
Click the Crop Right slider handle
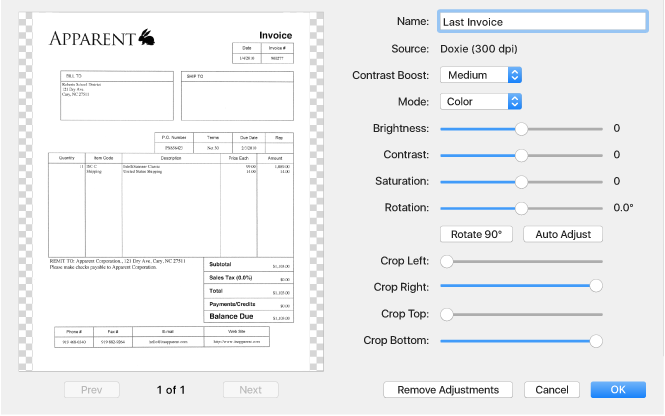tap(596, 286)
